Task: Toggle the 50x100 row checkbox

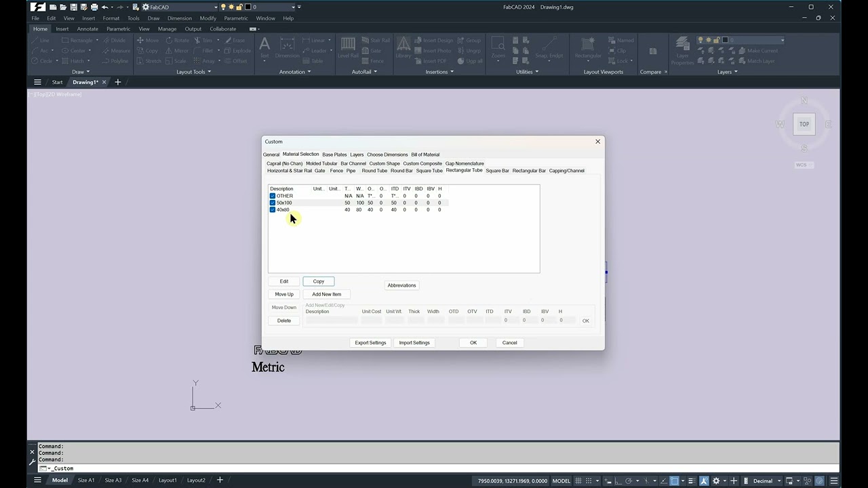Action: coord(273,203)
